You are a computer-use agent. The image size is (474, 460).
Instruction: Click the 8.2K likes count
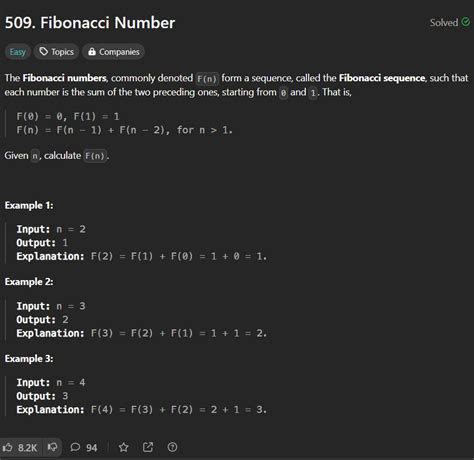28,448
